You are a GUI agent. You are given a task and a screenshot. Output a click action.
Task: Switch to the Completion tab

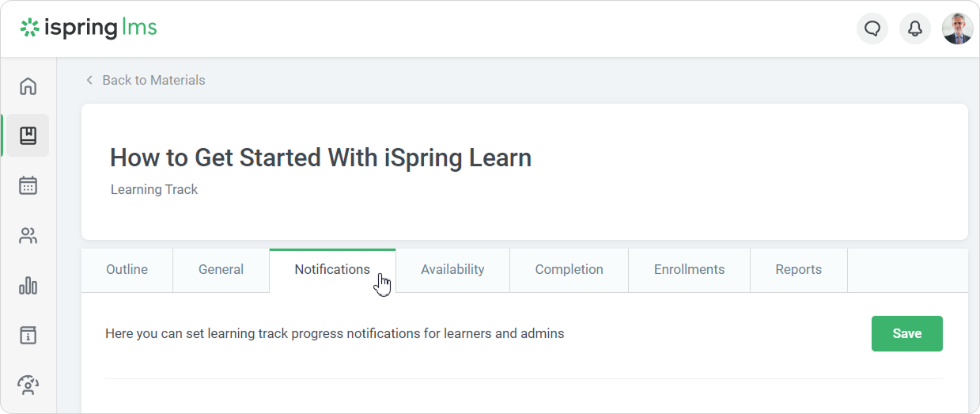tap(569, 270)
